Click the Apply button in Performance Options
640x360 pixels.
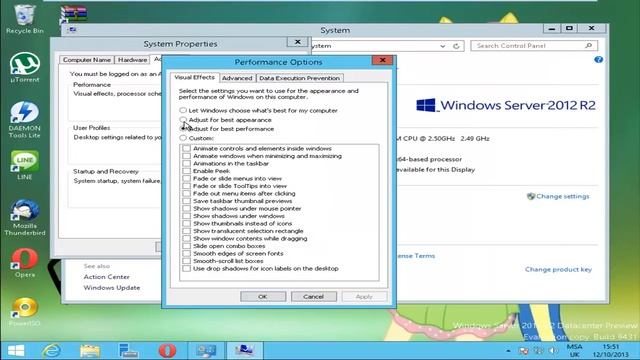point(364,297)
